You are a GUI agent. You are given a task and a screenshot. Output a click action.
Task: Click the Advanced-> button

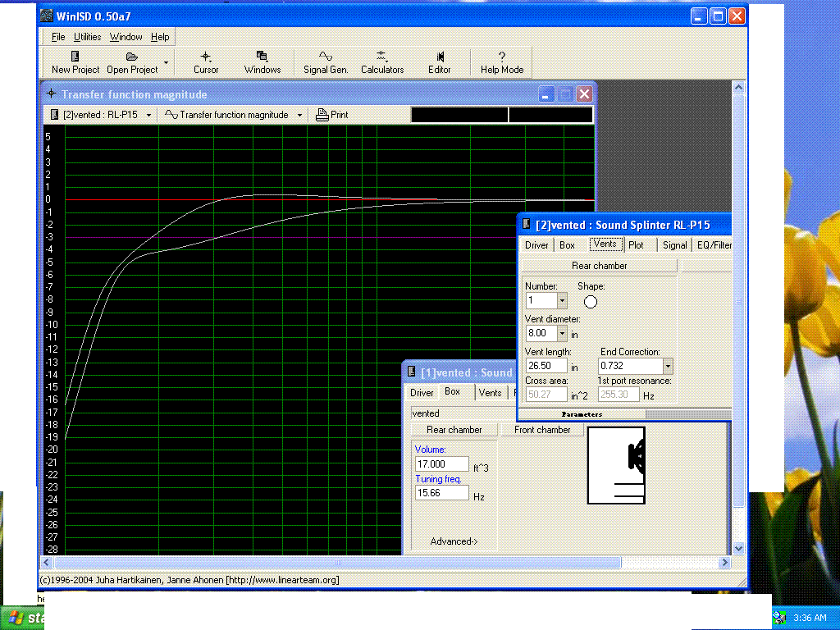[454, 541]
